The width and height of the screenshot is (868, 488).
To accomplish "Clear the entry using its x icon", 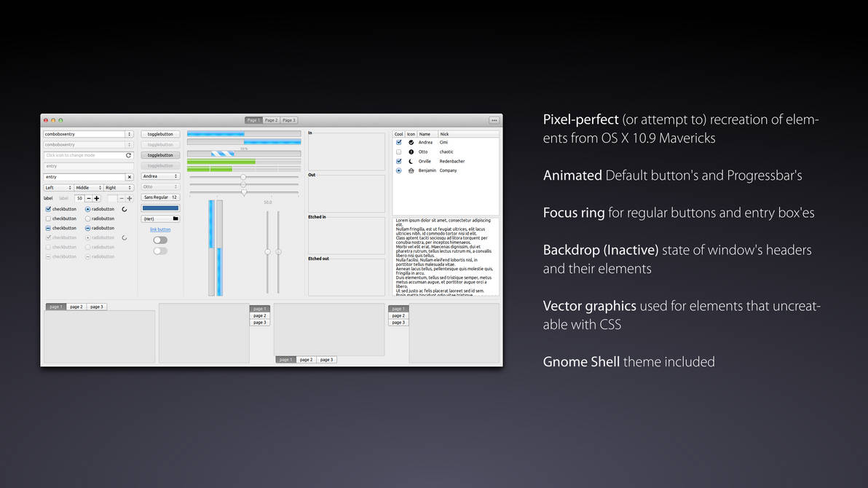I will 130,178.
